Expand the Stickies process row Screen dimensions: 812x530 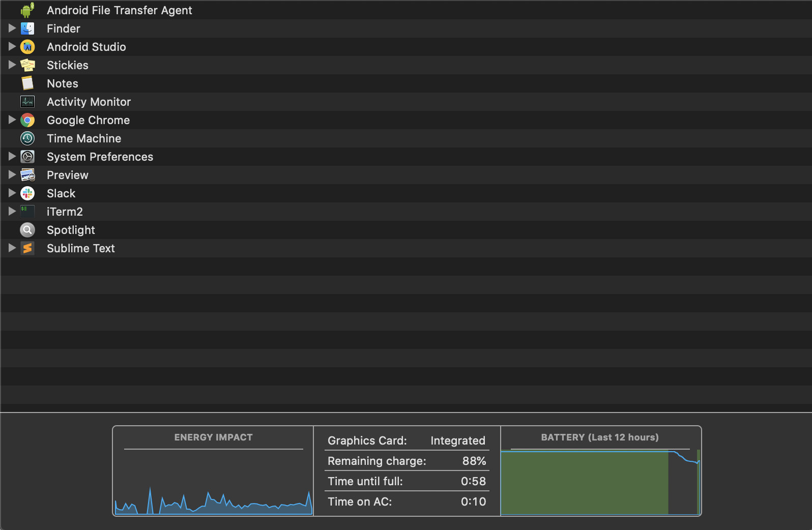click(12, 65)
